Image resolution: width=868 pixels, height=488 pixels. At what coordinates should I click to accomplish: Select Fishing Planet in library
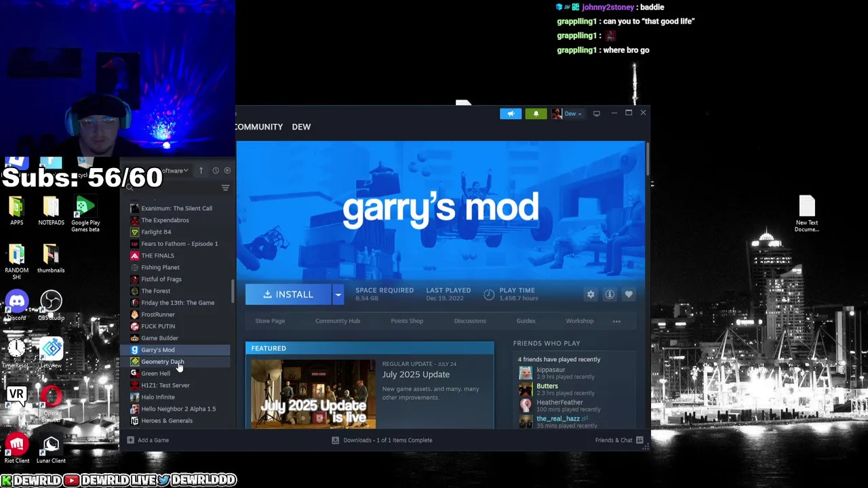coord(175,267)
